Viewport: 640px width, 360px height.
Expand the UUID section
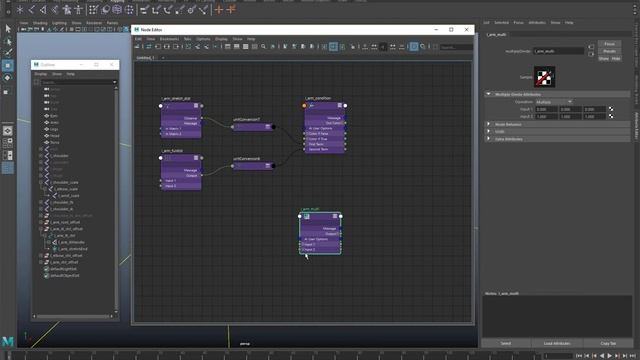(489, 131)
